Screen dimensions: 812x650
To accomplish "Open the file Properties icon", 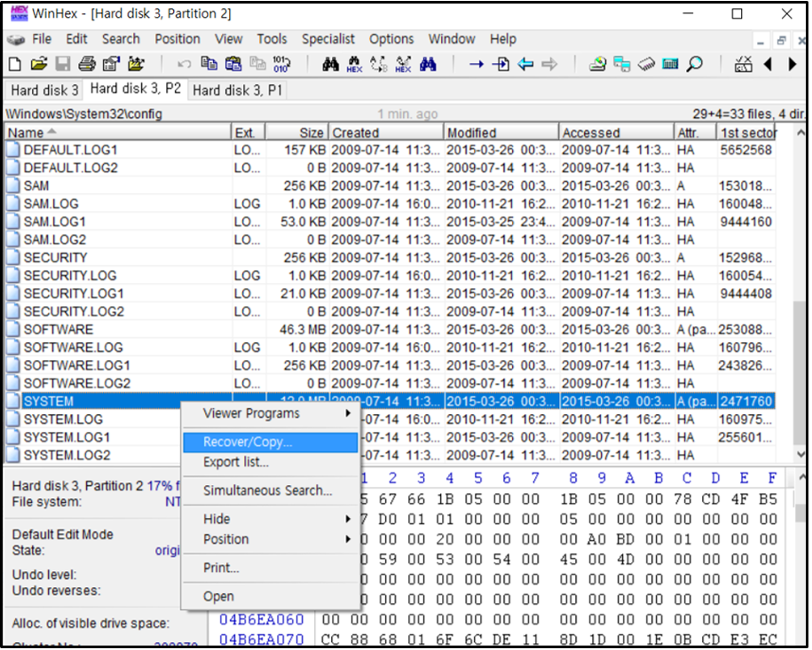I will (111, 64).
